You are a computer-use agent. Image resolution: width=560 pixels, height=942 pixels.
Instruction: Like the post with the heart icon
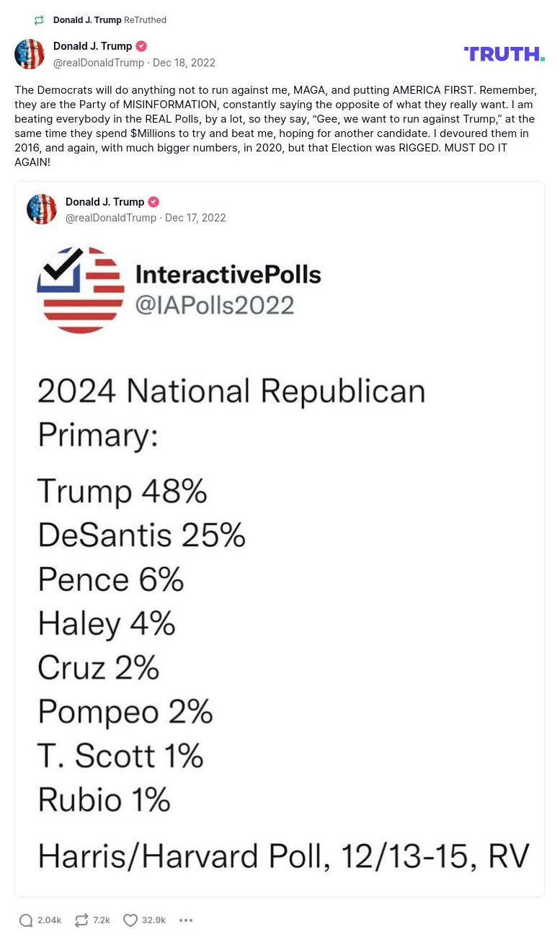click(130, 920)
